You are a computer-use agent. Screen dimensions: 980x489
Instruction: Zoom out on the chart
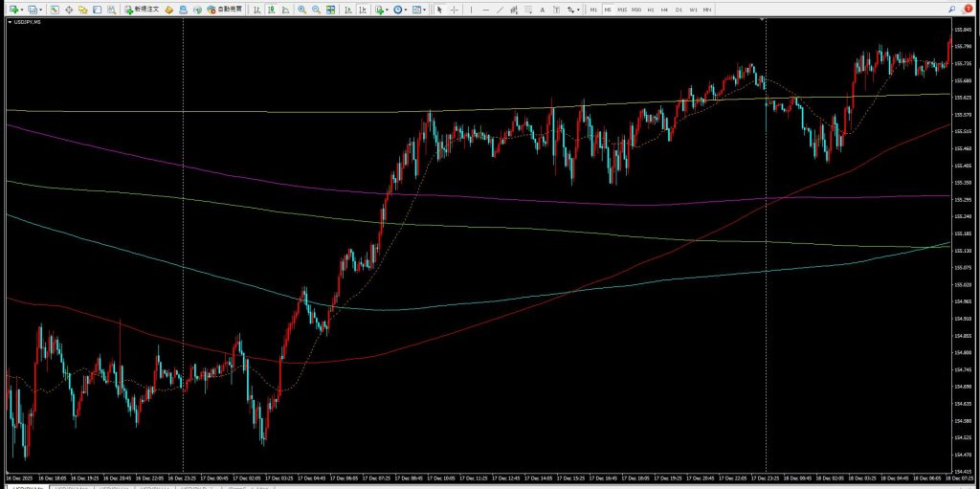pos(316,10)
